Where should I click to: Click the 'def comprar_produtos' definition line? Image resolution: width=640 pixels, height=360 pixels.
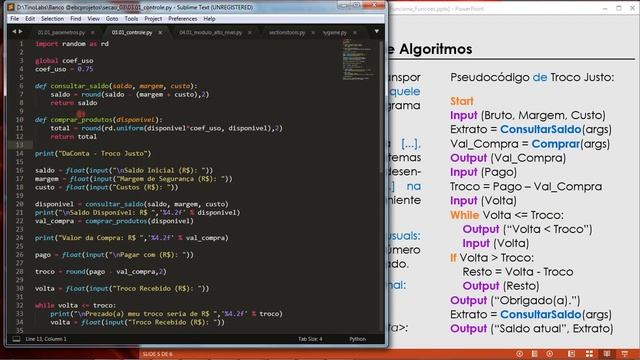pyautogui.click(x=98, y=120)
